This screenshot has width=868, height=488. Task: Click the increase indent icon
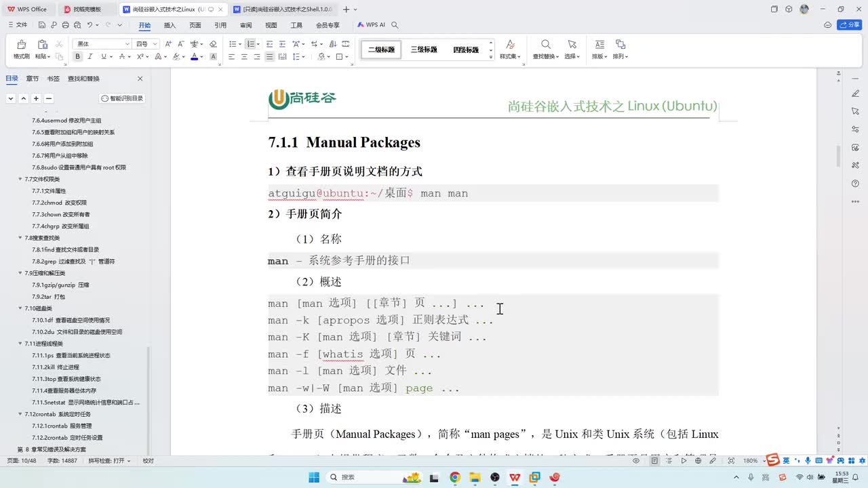(x=281, y=43)
